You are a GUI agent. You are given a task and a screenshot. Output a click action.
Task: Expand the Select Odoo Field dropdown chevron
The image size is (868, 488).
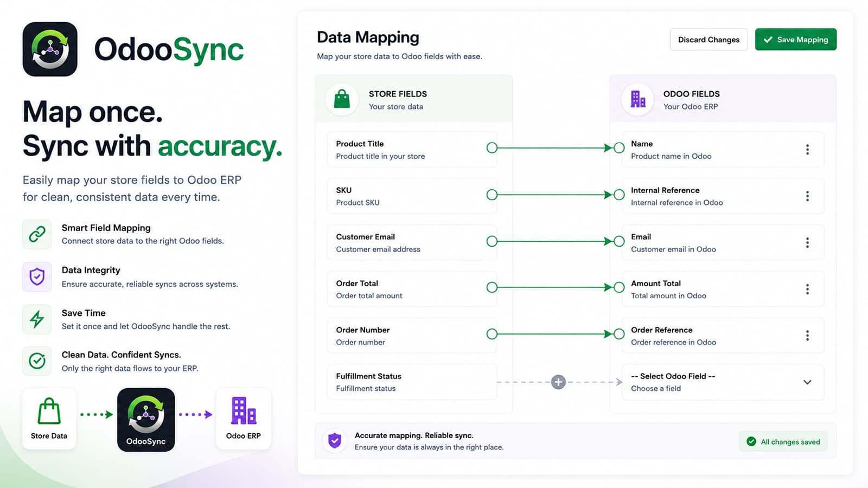[807, 382]
